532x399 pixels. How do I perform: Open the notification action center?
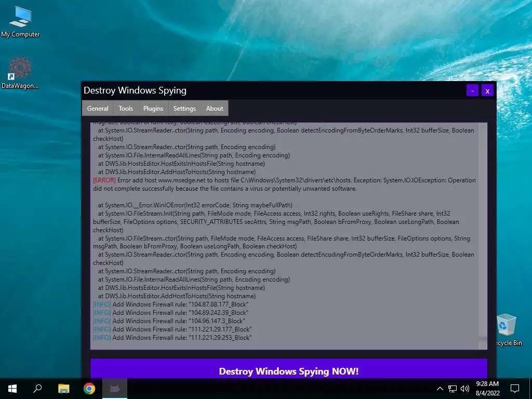point(515,389)
